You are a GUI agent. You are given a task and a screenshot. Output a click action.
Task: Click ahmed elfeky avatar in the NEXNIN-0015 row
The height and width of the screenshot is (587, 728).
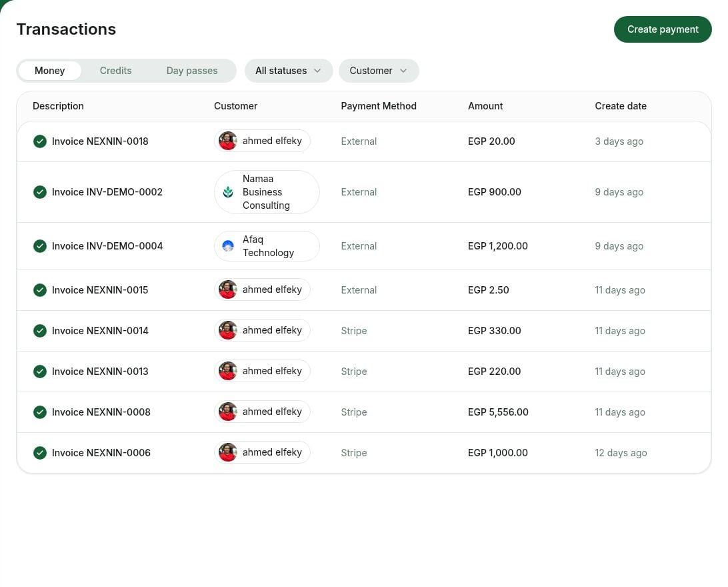pos(228,289)
